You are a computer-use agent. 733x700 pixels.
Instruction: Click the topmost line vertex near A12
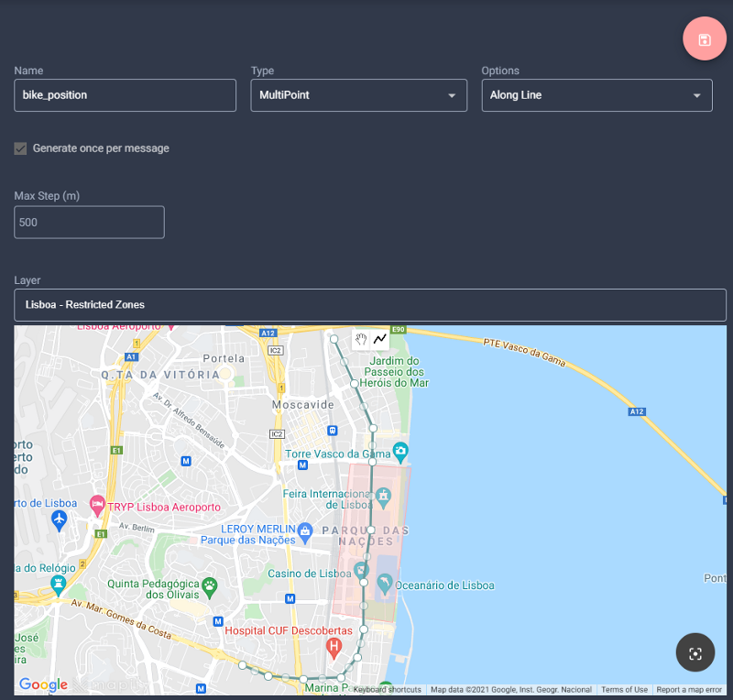click(334, 339)
